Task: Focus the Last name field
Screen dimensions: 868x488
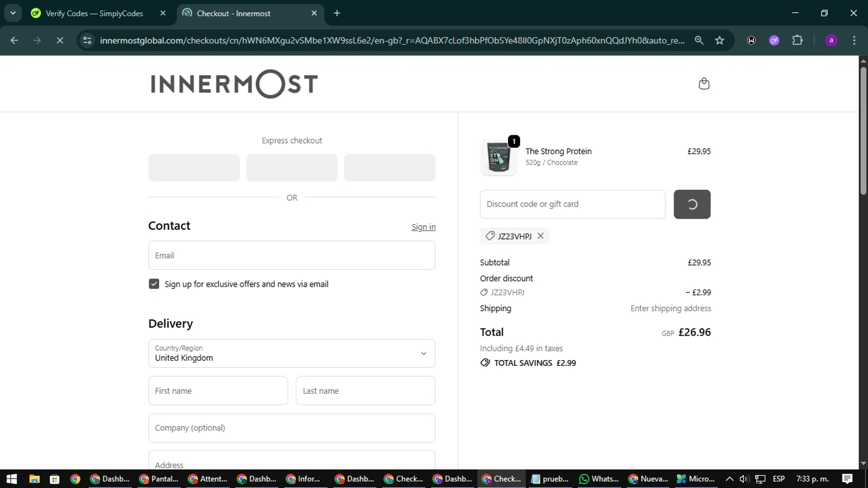Action: 366,391
